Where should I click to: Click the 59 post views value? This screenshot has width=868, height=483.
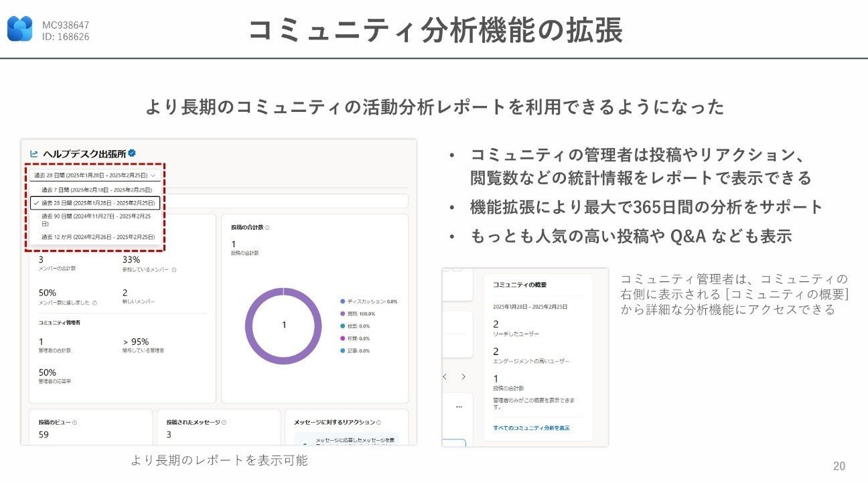[x=44, y=434]
